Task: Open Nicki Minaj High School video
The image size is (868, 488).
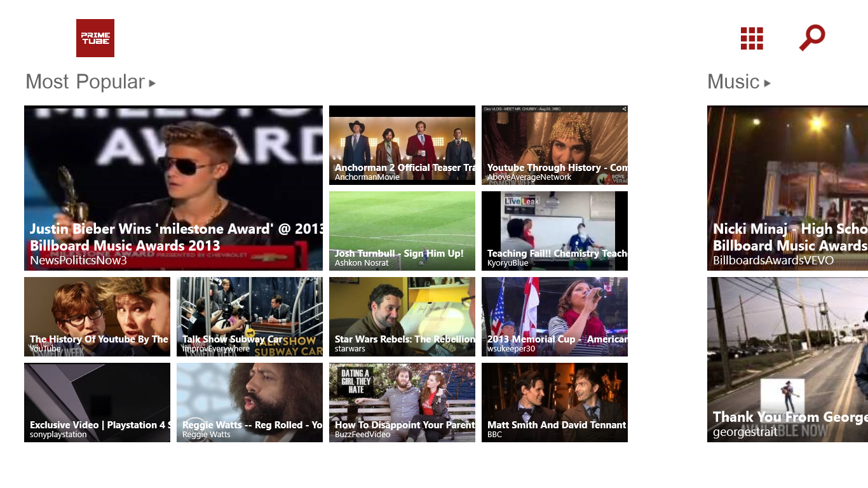Action: [x=787, y=187]
